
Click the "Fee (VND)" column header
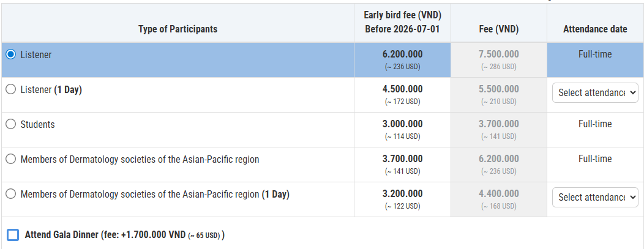[498, 29]
